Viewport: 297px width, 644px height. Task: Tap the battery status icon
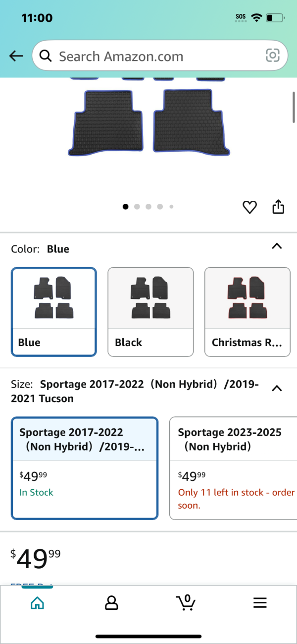pos(275,18)
